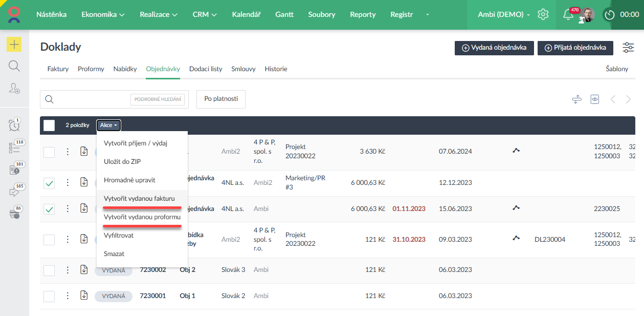
Task: Click the Vydaná objednávka button
Action: (x=494, y=48)
